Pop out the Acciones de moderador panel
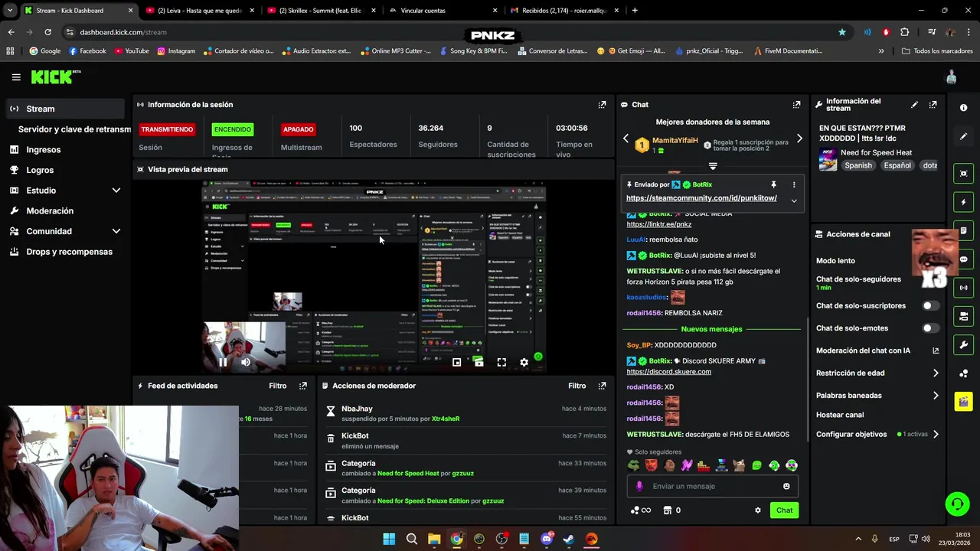Viewport: 980px width, 551px height. pos(602,386)
